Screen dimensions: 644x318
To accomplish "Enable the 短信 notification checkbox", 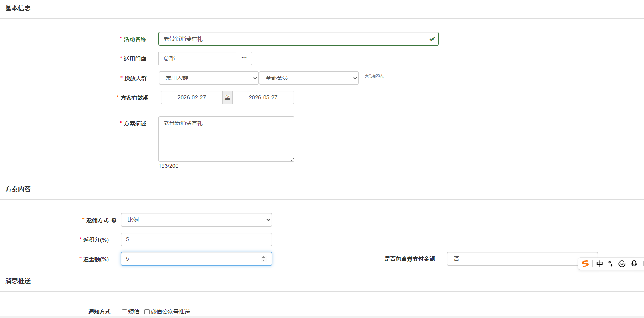I will (x=125, y=312).
